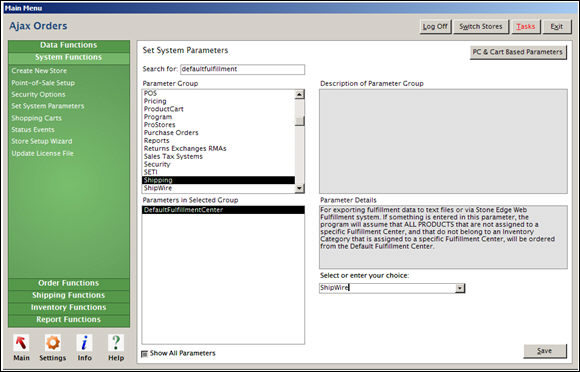The image size is (580, 372).
Task: Open Shopping Carts
Action: point(36,118)
